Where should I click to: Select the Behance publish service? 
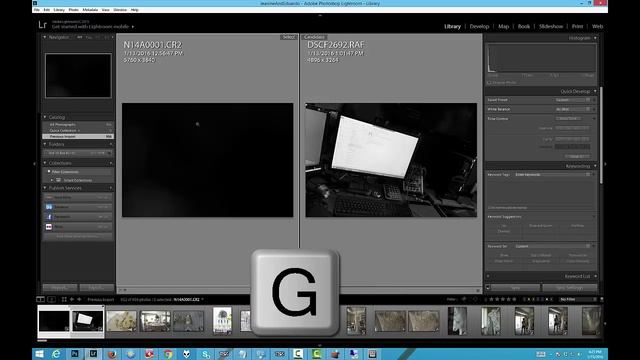(x=78, y=207)
